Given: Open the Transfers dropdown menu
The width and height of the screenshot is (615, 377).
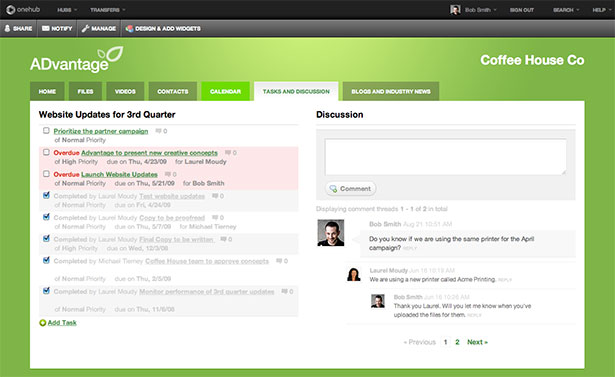Looking at the screenshot, I should tap(107, 10).
